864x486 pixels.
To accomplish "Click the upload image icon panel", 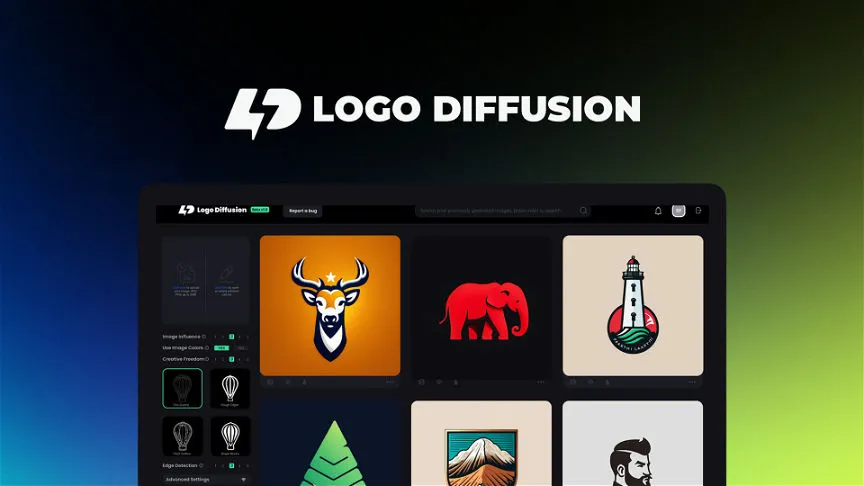I will 185,273.
